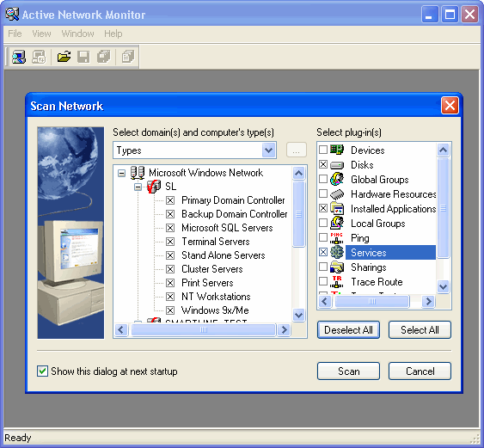Click the Global Groups plug-in icon
The image size is (484, 448).
[337, 179]
